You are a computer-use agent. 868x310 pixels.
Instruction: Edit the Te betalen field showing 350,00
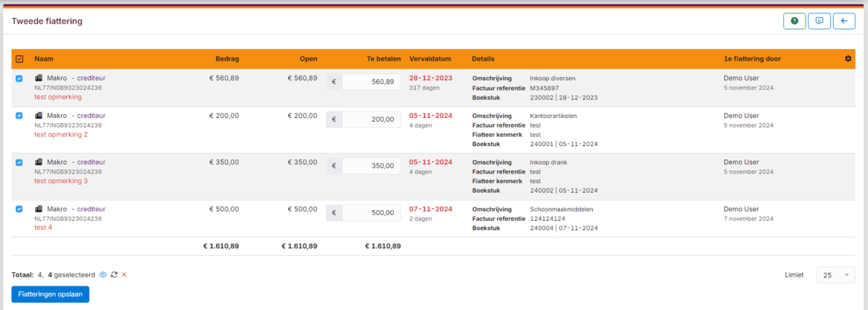(372, 166)
